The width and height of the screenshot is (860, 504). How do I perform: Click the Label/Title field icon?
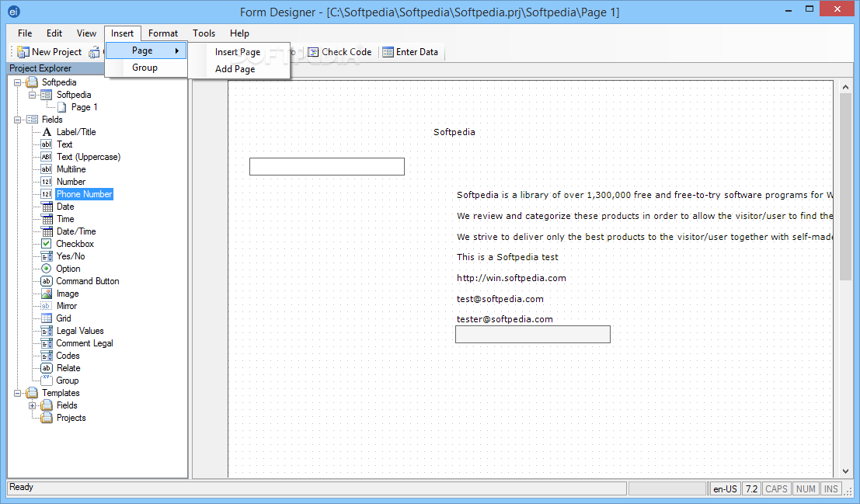click(47, 132)
